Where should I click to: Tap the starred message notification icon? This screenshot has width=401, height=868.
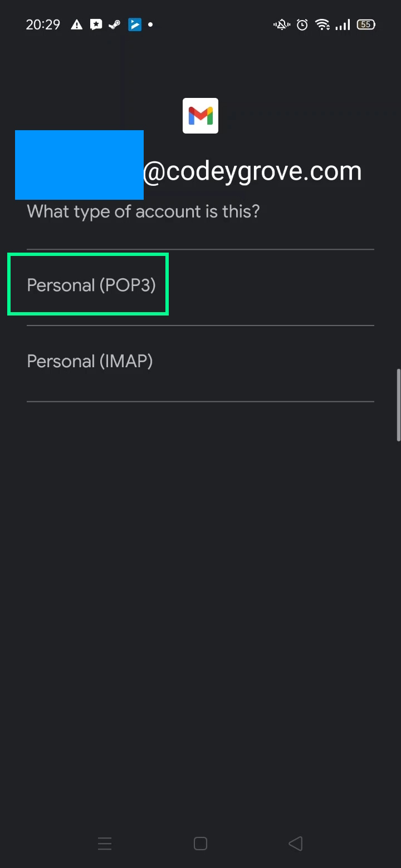click(96, 24)
